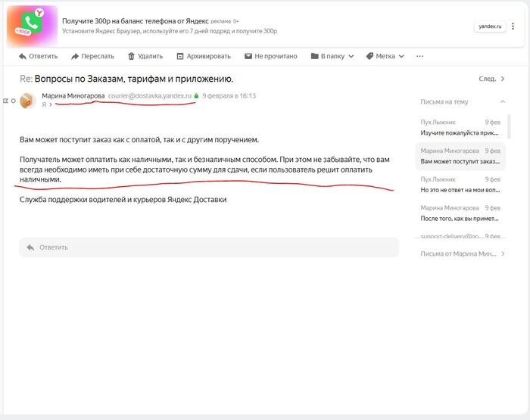Click Архивировать label in the toolbar

click(208, 57)
